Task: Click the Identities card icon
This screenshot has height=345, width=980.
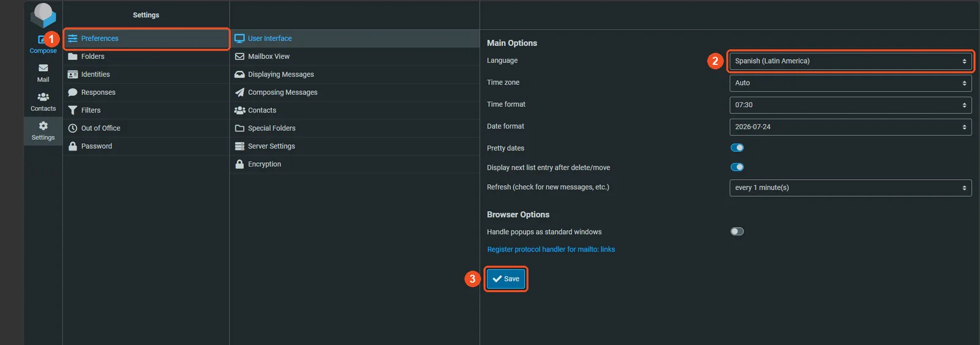Action: [72, 75]
